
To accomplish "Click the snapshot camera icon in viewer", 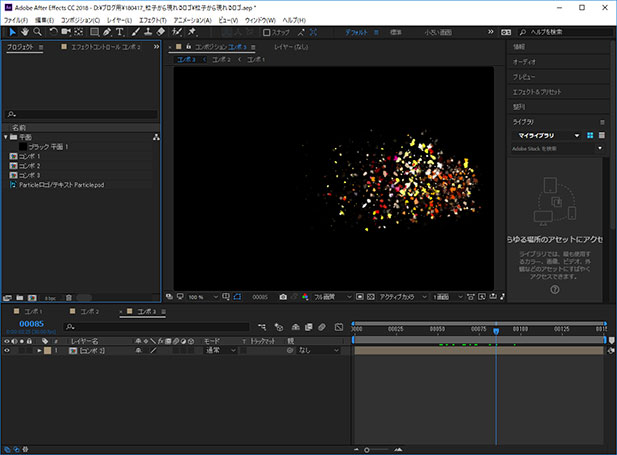I will 284,297.
